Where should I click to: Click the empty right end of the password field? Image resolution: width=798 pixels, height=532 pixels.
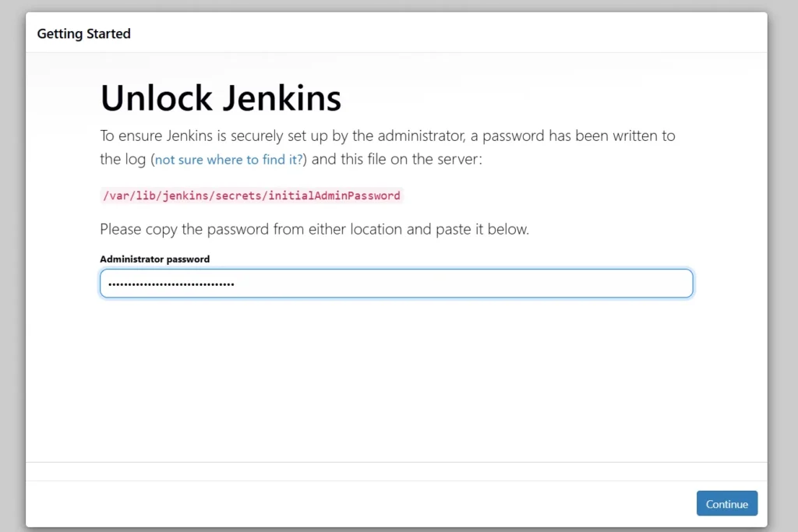[623, 284]
